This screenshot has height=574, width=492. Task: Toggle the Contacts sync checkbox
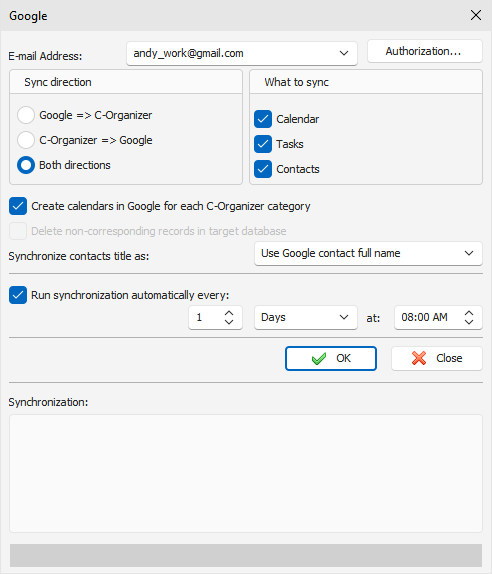[x=263, y=169]
